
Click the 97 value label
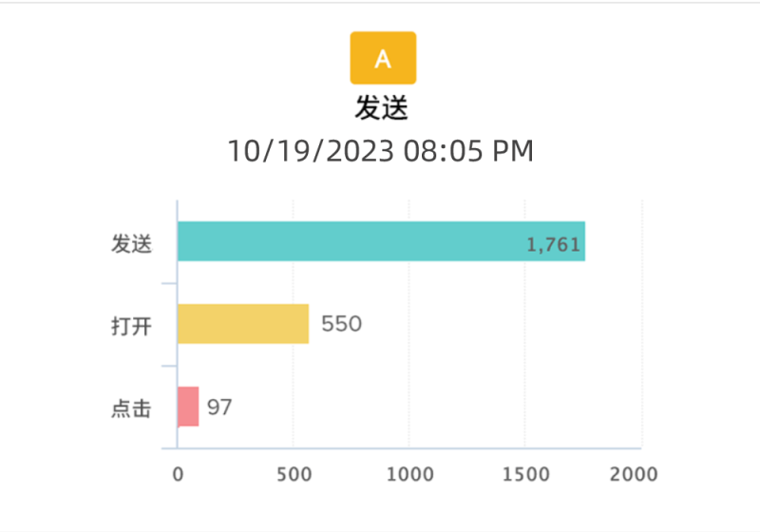[219, 408]
